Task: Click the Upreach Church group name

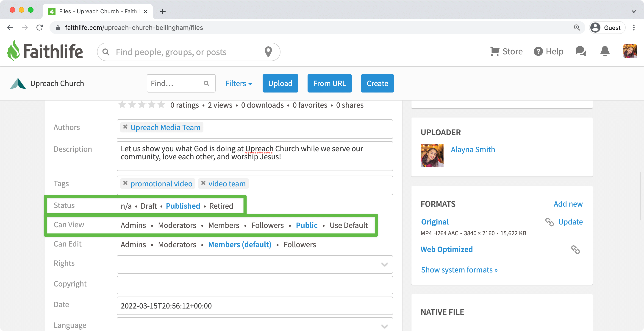Action: point(57,83)
